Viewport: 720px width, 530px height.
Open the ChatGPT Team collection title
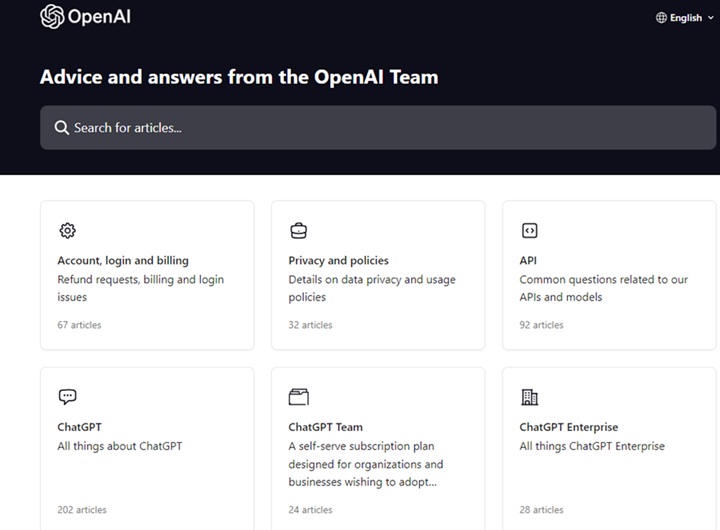click(325, 427)
